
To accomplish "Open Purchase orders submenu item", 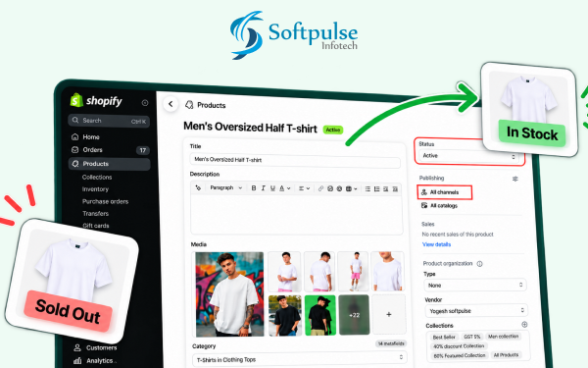I will [106, 201].
